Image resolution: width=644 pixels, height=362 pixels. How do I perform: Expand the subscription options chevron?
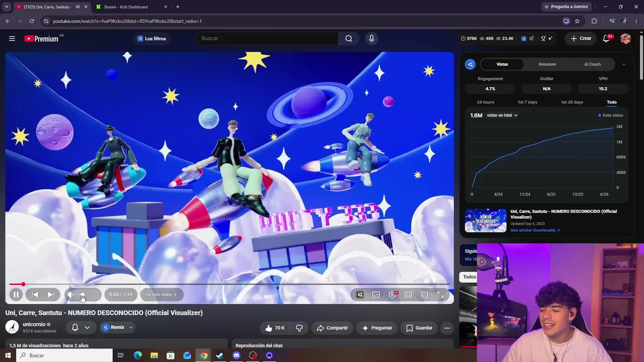[x=87, y=327]
